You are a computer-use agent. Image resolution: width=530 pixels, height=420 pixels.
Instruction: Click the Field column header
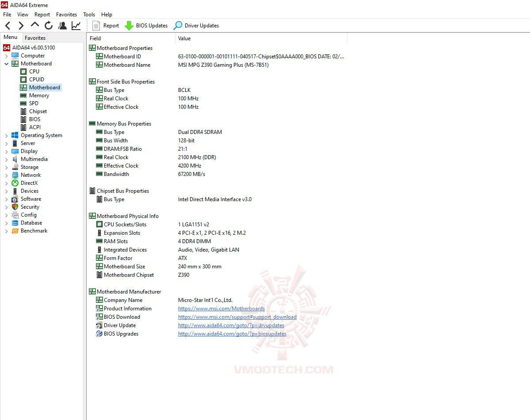pos(131,38)
